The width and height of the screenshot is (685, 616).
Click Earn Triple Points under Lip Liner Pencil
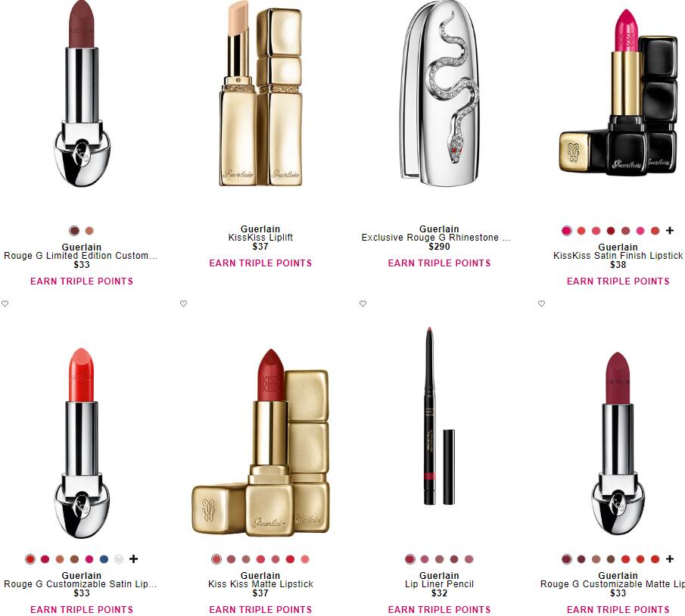(439, 609)
